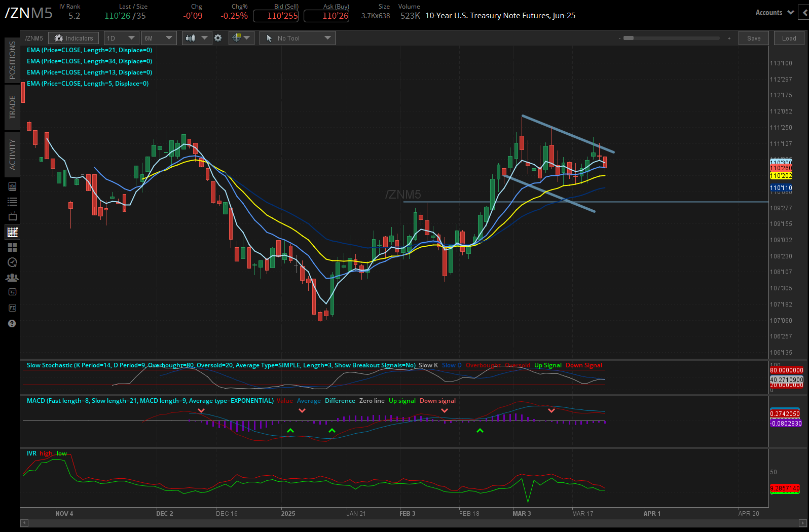Click the upper descending trendline on chart
809x532 pixels.
click(x=568, y=134)
